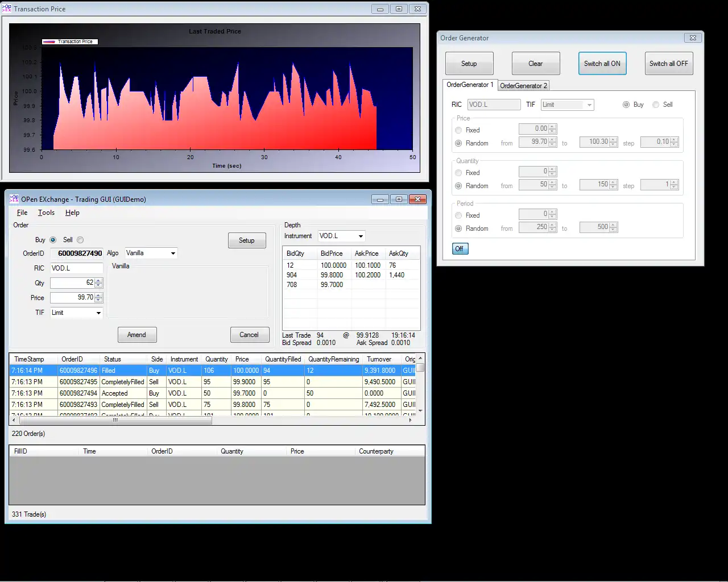Click the BidPrice column header in Depth
This screenshot has height=582, width=728.
coord(334,253)
